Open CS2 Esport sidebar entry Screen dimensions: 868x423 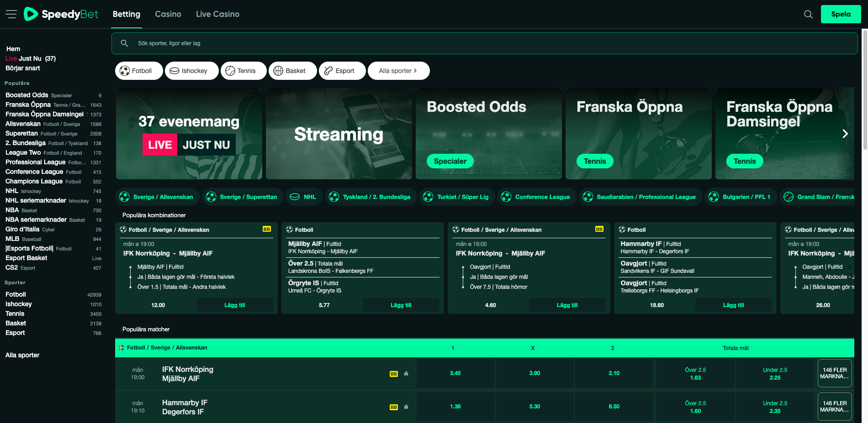coord(53,267)
